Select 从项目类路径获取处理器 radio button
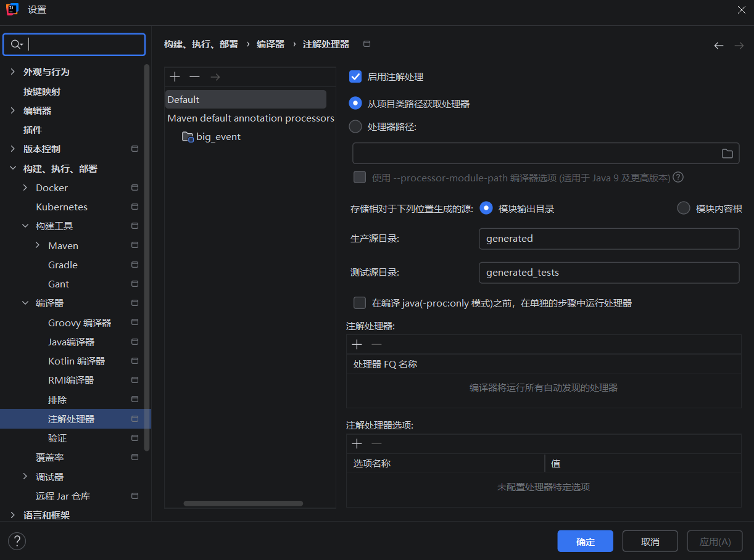 [x=355, y=104]
